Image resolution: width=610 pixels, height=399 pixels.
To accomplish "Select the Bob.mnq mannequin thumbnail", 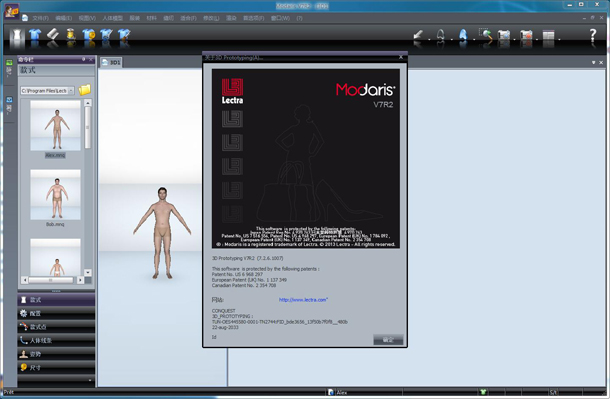I will (x=56, y=194).
